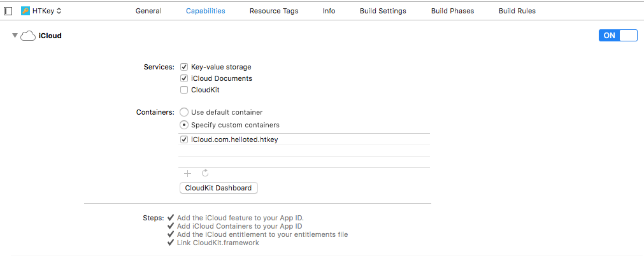The width and height of the screenshot is (644, 256).
Task: Click 'Add the iCloud entitlement' step text
Action: coord(262,234)
